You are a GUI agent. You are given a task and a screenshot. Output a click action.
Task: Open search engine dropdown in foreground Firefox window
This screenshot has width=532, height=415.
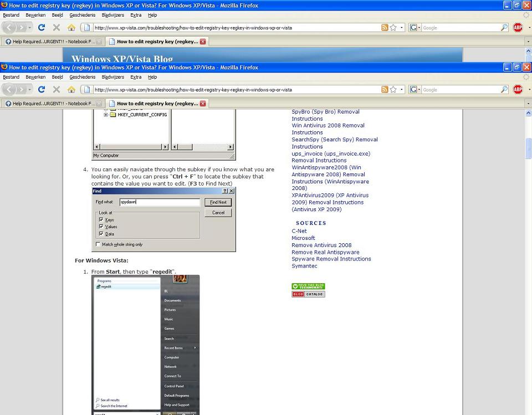click(x=420, y=90)
